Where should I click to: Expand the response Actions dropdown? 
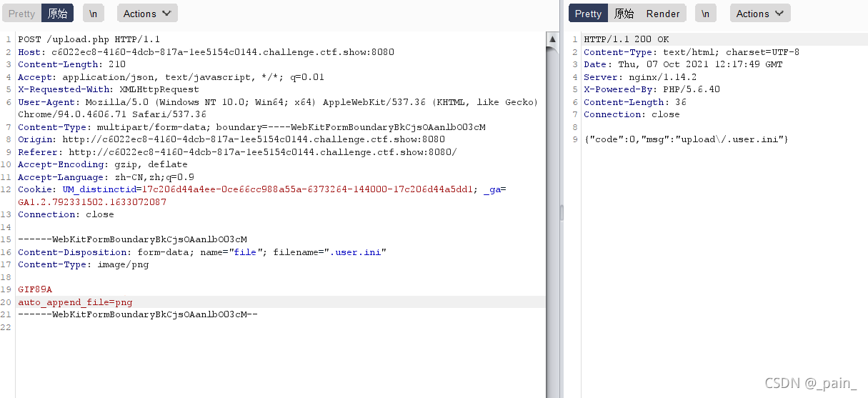point(760,14)
